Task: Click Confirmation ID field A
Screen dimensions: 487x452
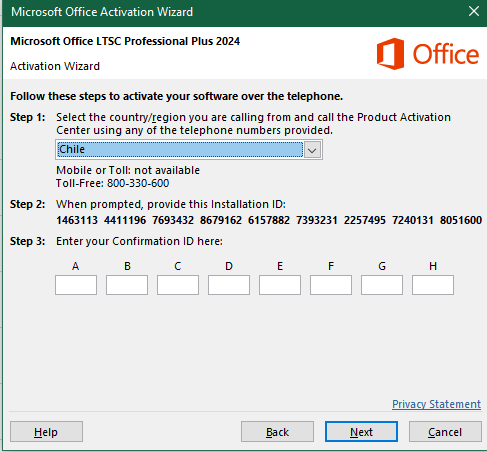Action: [76, 285]
